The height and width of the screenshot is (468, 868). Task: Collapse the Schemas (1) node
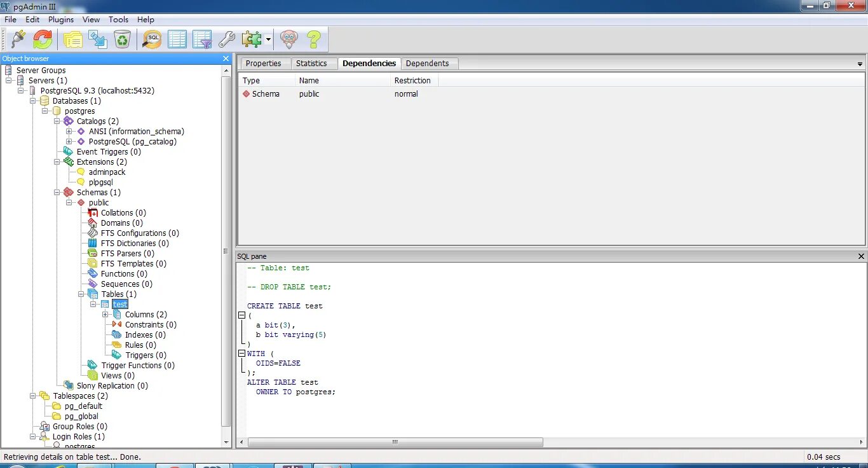tap(57, 193)
